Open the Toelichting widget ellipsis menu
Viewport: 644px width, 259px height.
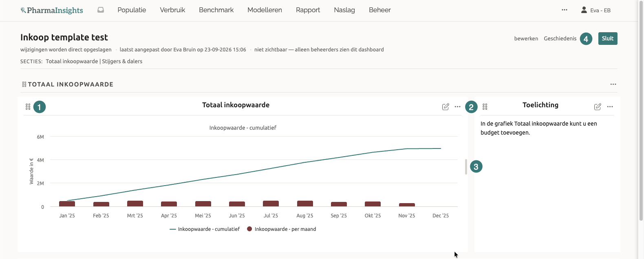coord(610,106)
